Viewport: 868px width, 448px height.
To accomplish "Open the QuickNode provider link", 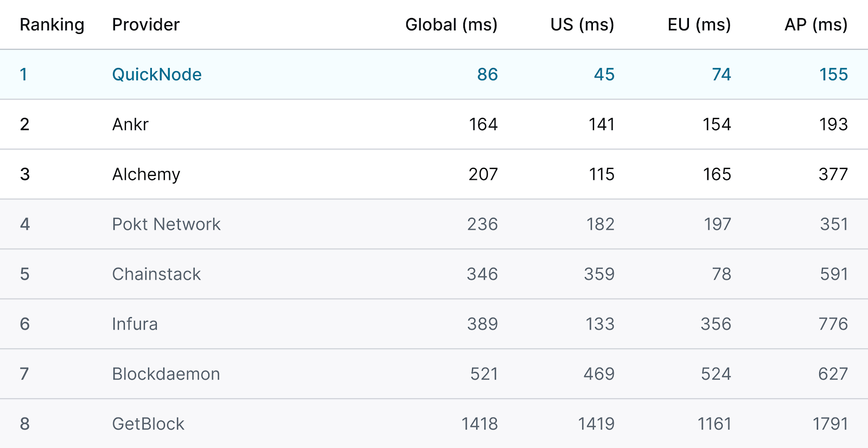I will [157, 74].
